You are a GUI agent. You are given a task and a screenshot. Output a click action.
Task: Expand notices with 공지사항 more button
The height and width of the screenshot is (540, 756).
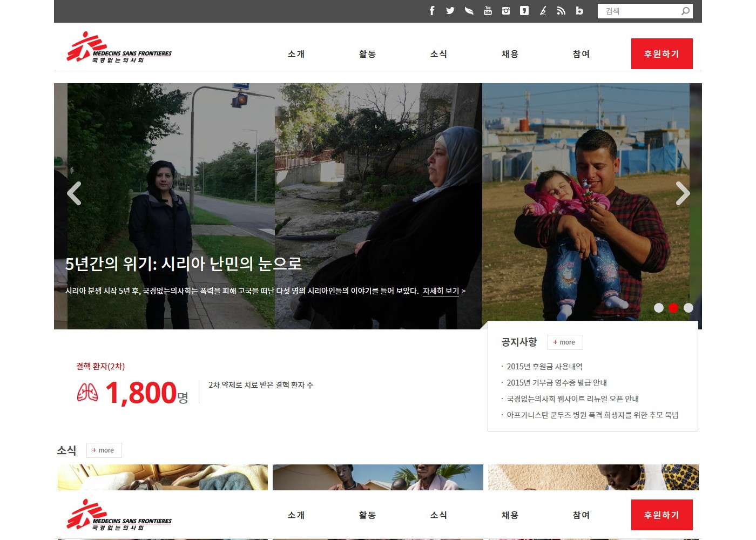tap(565, 342)
